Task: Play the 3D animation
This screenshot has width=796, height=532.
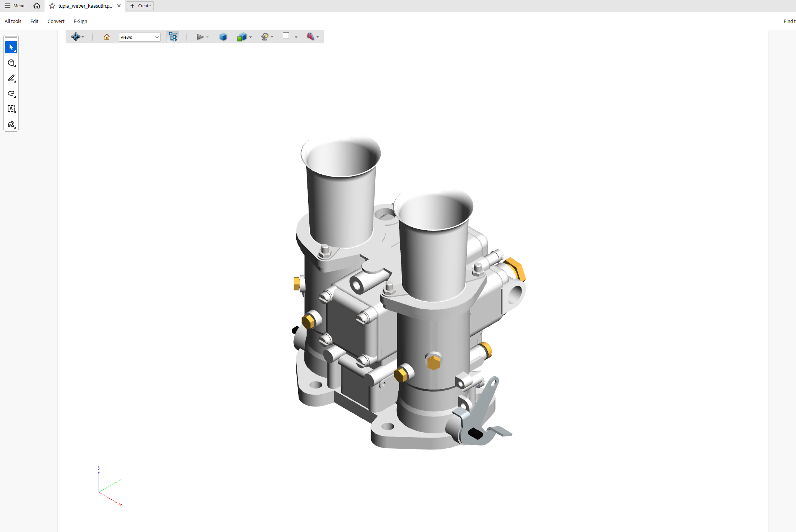Action: [x=200, y=37]
